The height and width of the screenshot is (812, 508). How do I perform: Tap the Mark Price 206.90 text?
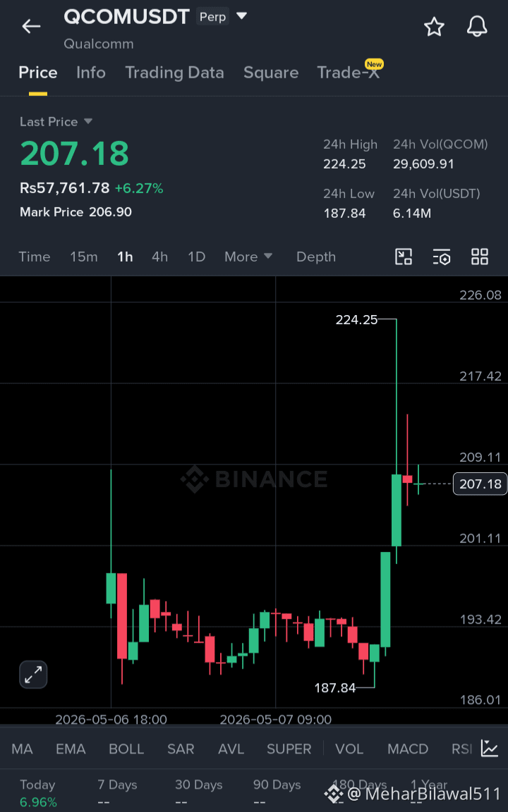(x=75, y=211)
